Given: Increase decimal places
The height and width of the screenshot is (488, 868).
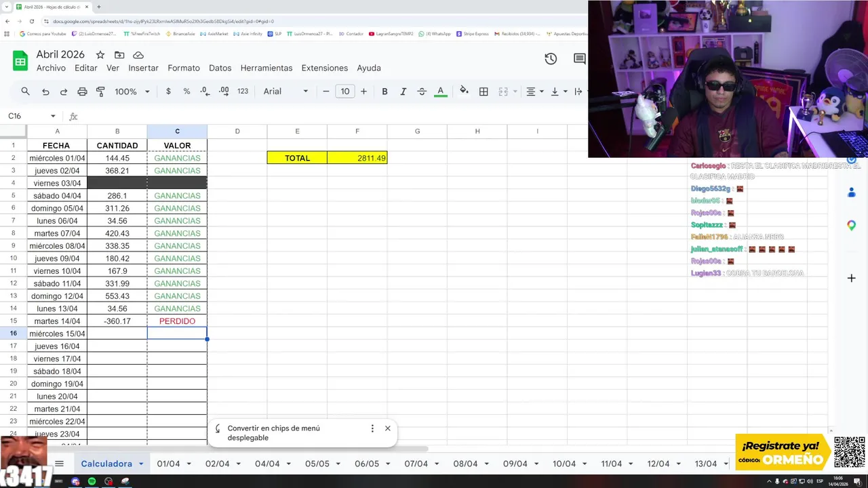Looking at the screenshot, I should (224, 91).
